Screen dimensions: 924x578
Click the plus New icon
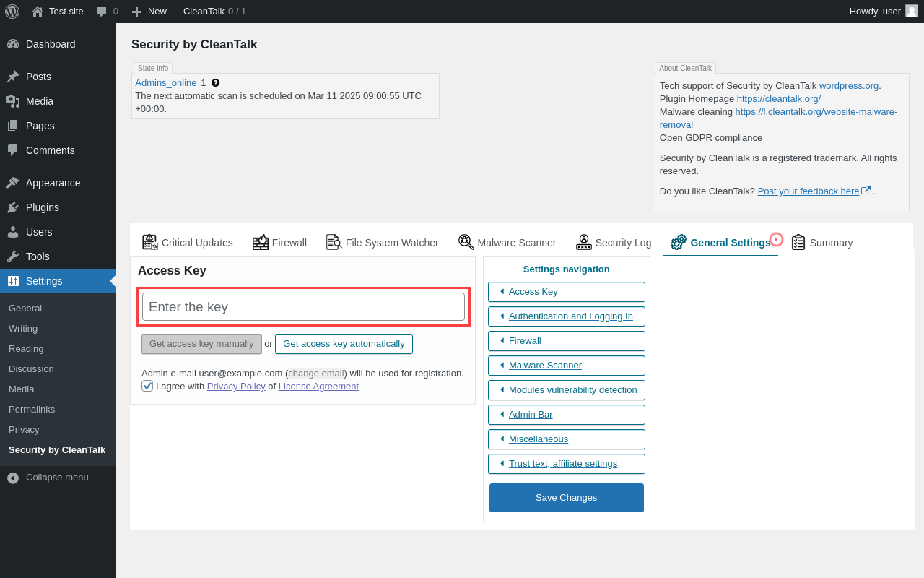click(x=136, y=12)
